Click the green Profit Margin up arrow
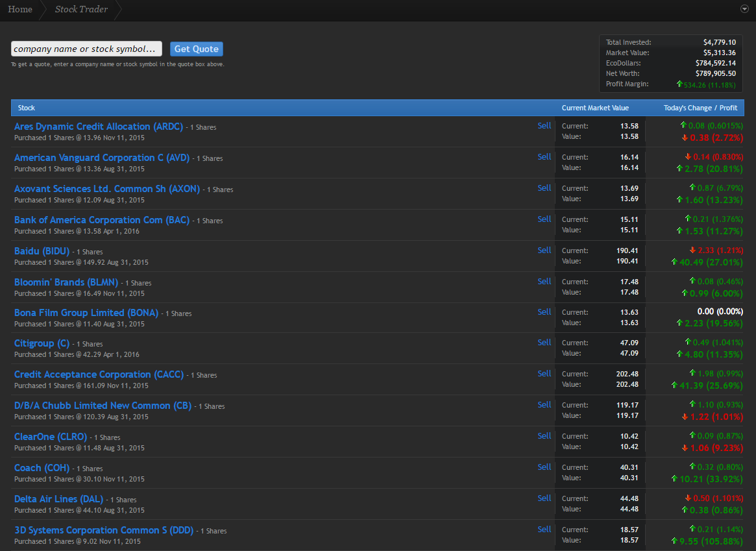Image resolution: width=756 pixels, height=551 pixels. point(679,84)
